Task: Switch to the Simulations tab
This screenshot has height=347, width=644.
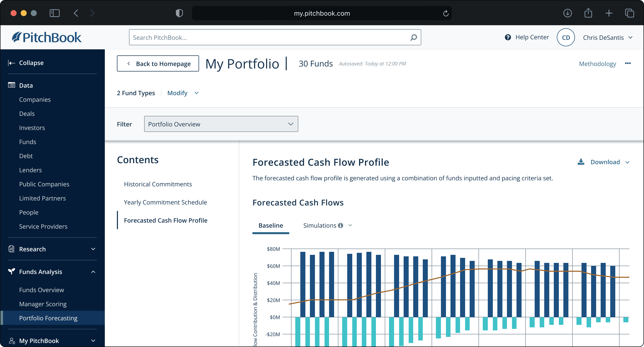Action: (x=319, y=225)
